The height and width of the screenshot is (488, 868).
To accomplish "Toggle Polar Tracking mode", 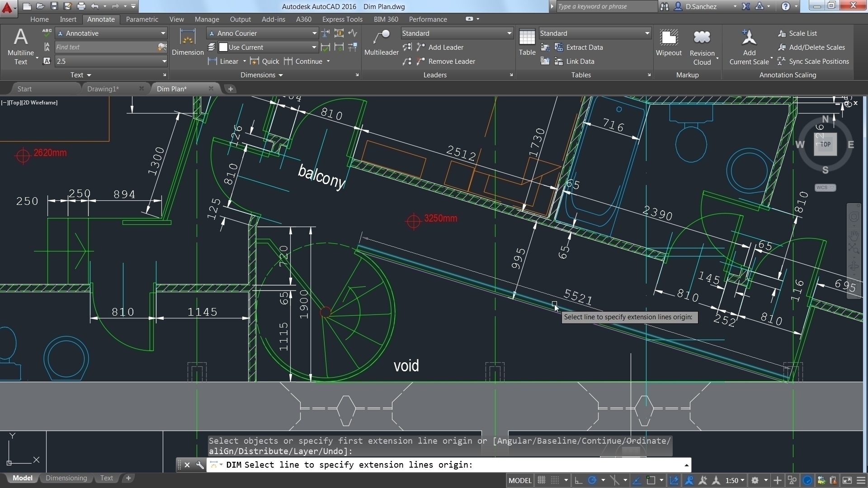I will coord(592,480).
